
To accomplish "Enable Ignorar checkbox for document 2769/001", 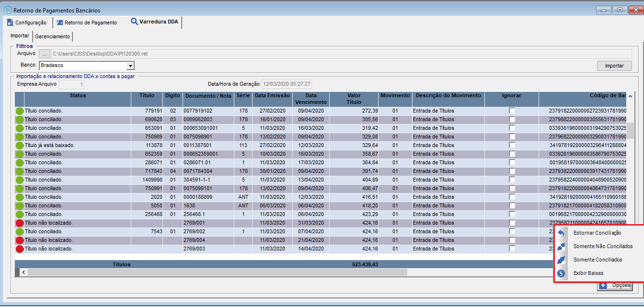I will point(512,223).
